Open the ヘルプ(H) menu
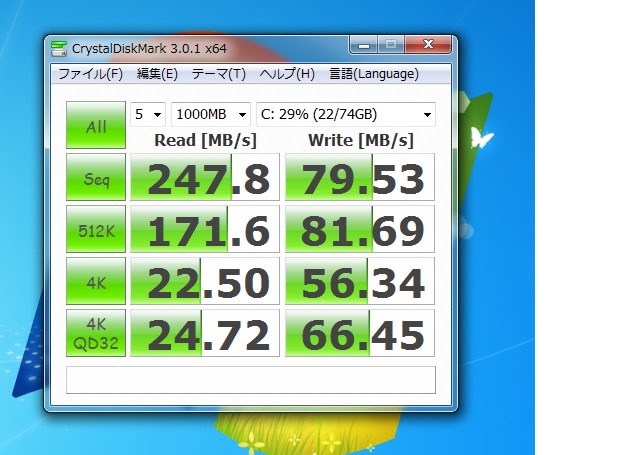Screen dimensions: 631x455 [287, 74]
